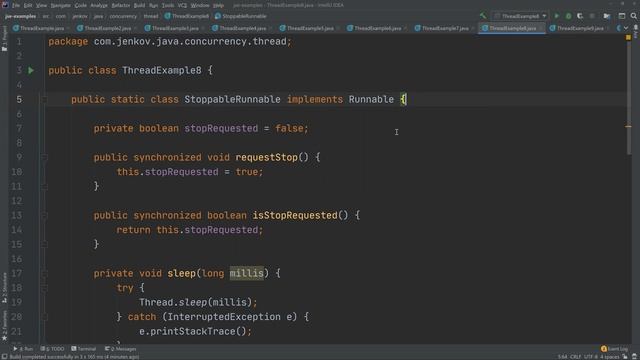Open the Terminal tool window button
The width and height of the screenshot is (640, 360).
click(x=84, y=349)
